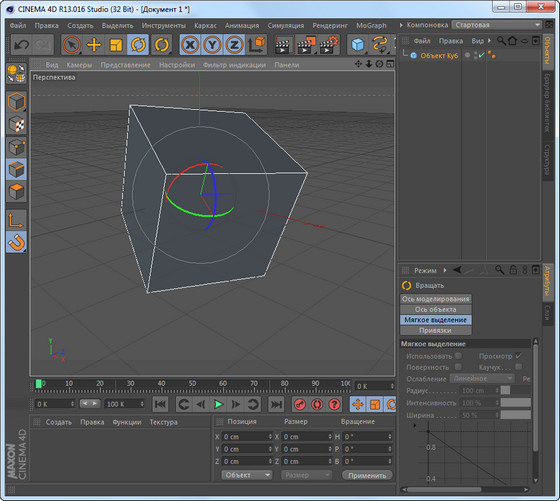This screenshot has width=560, height=501.
Task: Click the Undo arrow icon
Action: pyautogui.click(x=21, y=45)
